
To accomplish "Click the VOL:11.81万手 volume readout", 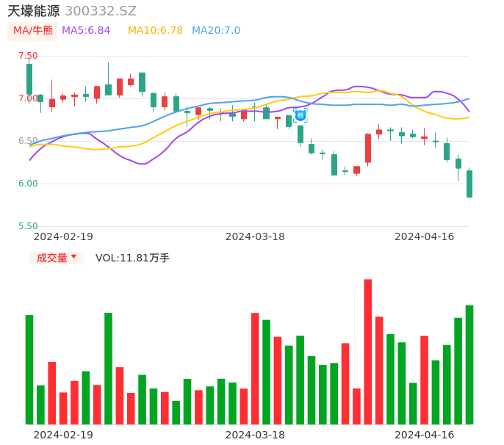I will pos(132,258).
